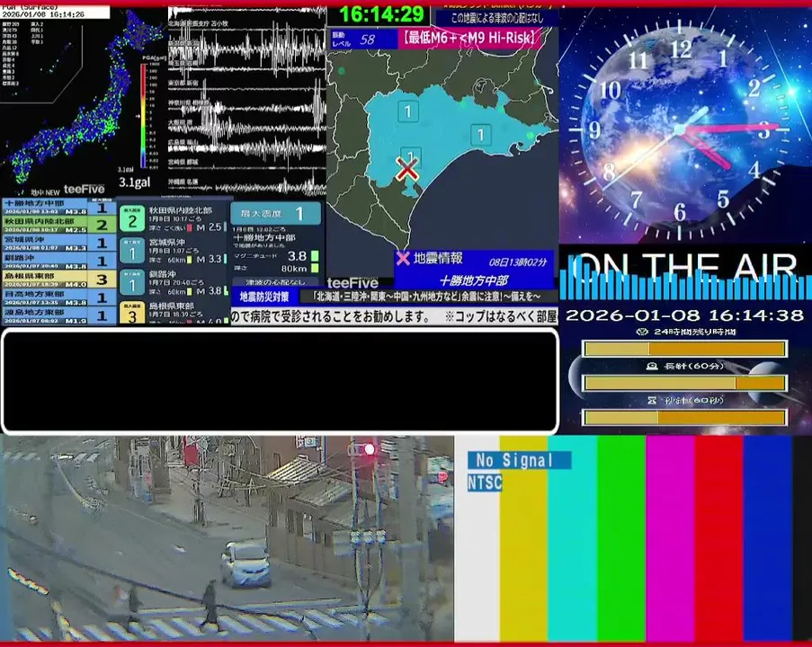Click the numeral 12 on the analog clock
Screen dimensions: 812x647
point(681,49)
